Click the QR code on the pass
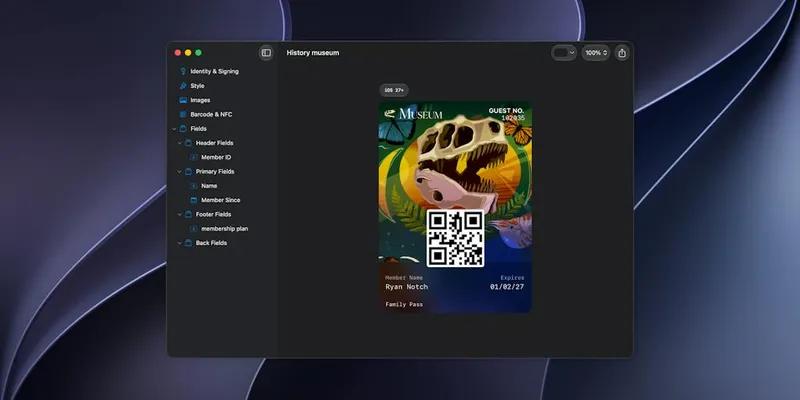This screenshot has width=800, height=400. [x=455, y=238]
